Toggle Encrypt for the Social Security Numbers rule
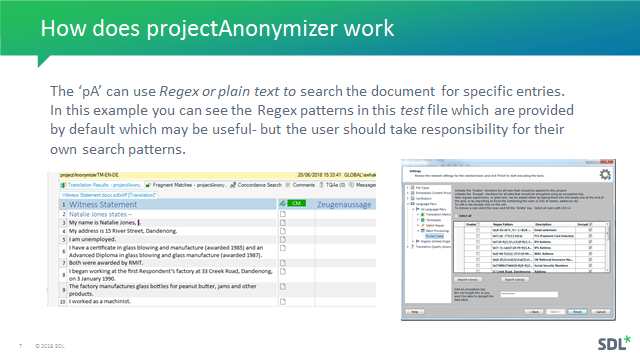This screenshot has width=640, height=360. [x=590, y=265]
